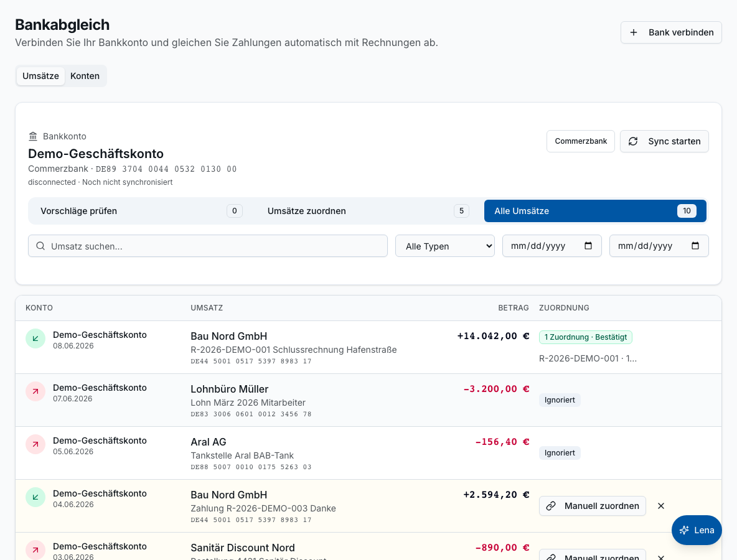The width and height of the screenshot is (737, 560).
Task: Click the green incoming arrow for 04.06.2026
Action: (35, 497)
